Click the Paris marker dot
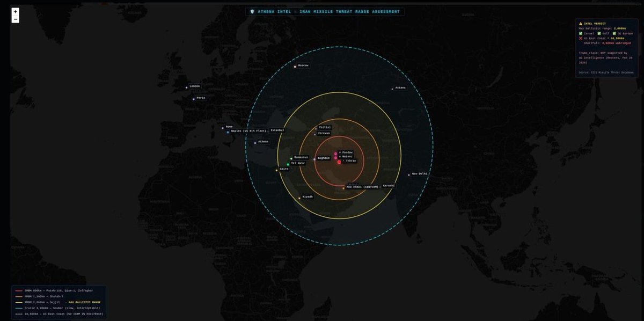644x321 pixels. pos(194,99)
